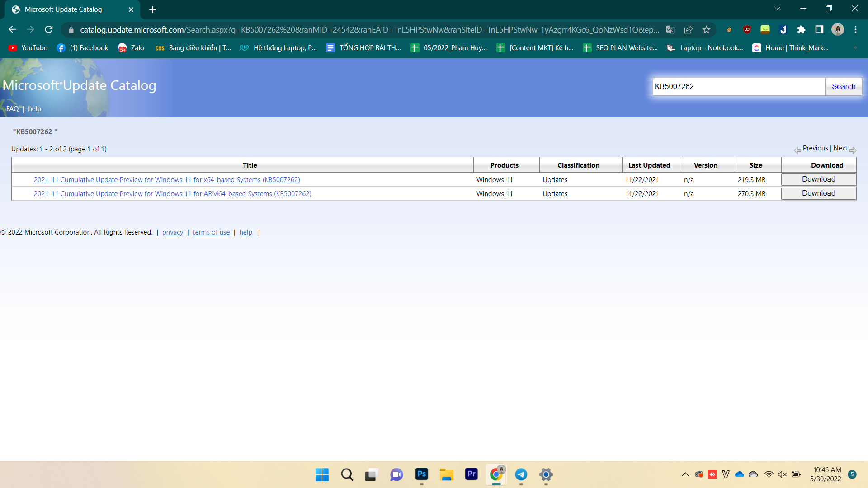The width and height of the screenshot is (868, 488).
Task: Open the Bảng điều khiển bookmark
Action: (x=193, y=48)
